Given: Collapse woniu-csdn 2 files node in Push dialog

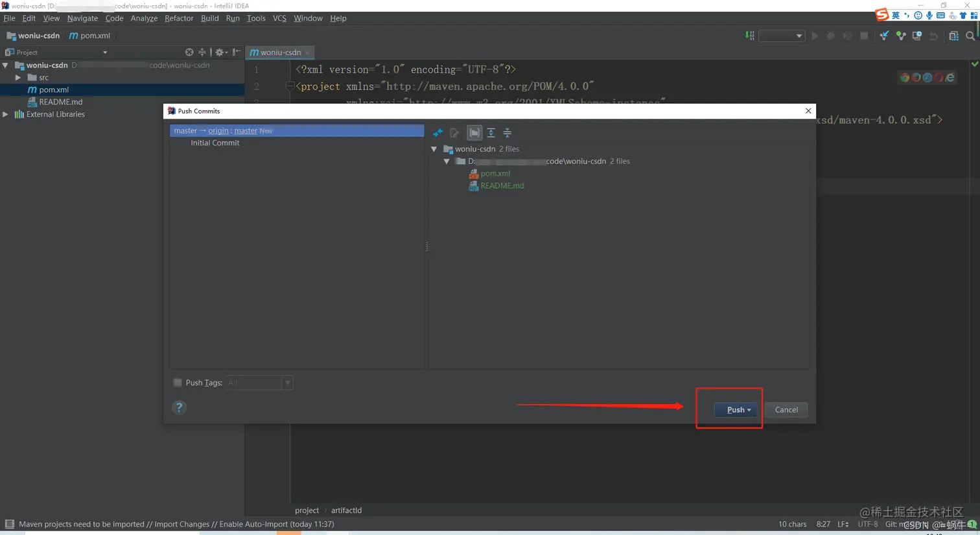Looking at the screenshot, I should click(x=434, y=149).
